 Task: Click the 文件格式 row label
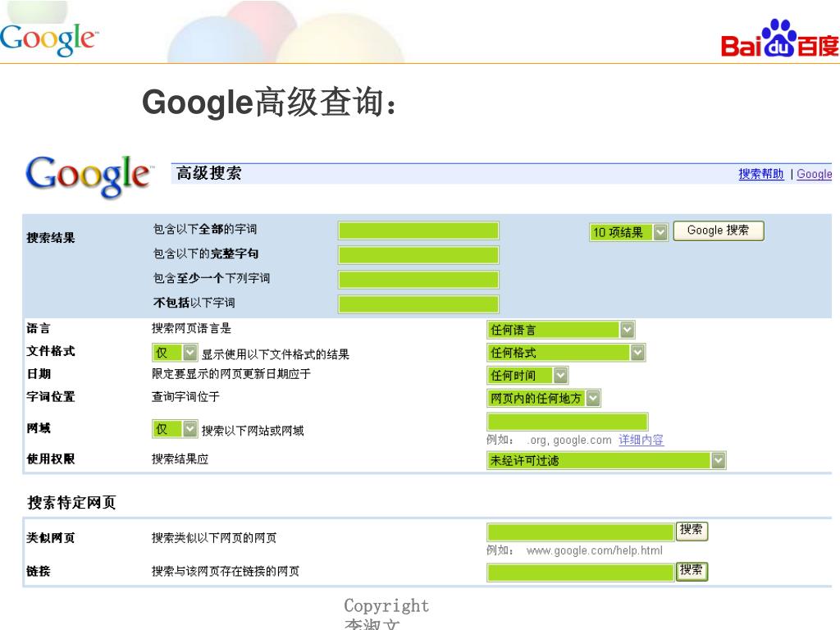pyautogui.click(x=50, y=351)
